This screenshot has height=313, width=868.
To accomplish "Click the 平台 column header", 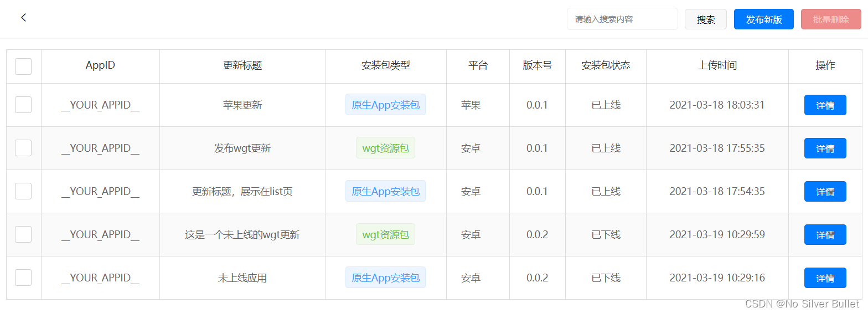I will [x=478, y=65].
